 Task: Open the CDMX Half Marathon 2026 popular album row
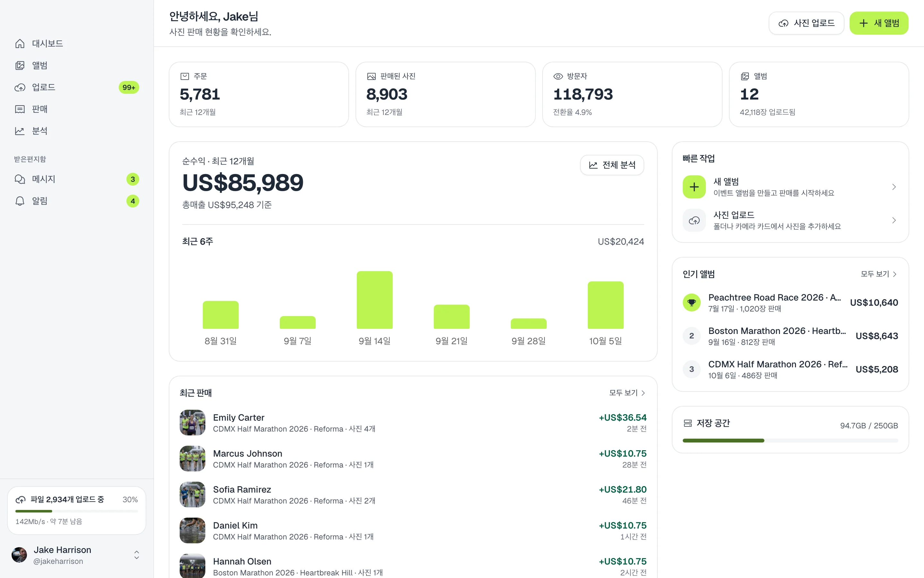pos(790,369)
